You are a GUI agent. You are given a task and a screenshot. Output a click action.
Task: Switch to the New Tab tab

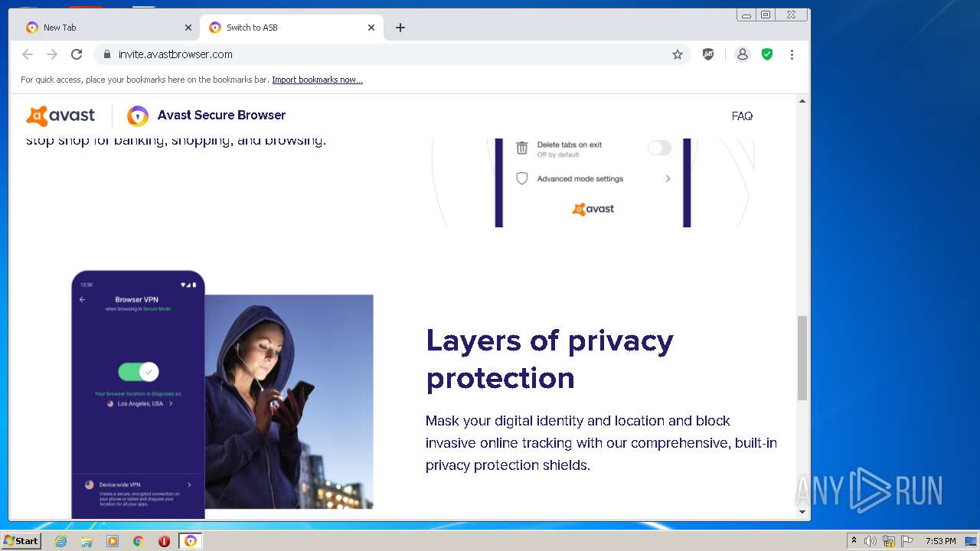[x=108, y=28]
